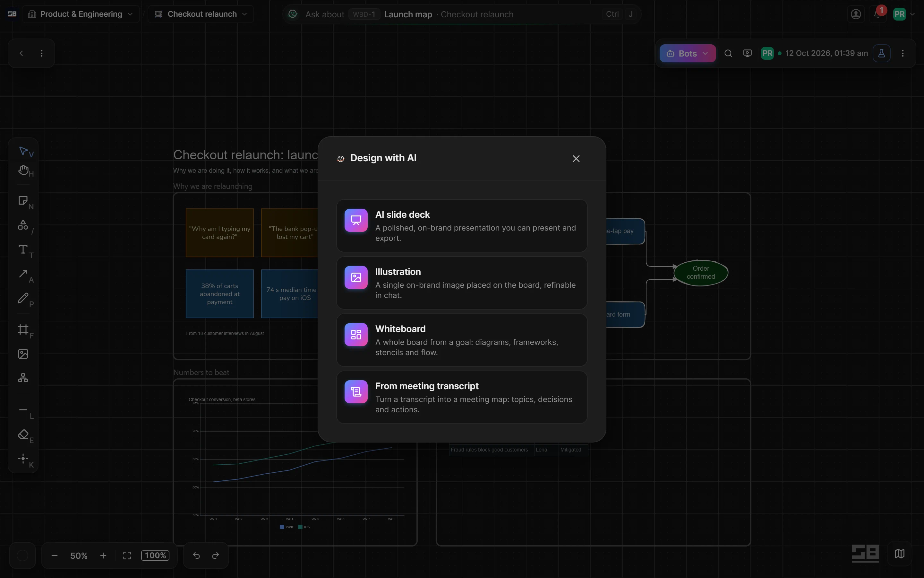Start presentation mode from top toolbar
Viewport: 924px width, 578px height.
(747, 53)
